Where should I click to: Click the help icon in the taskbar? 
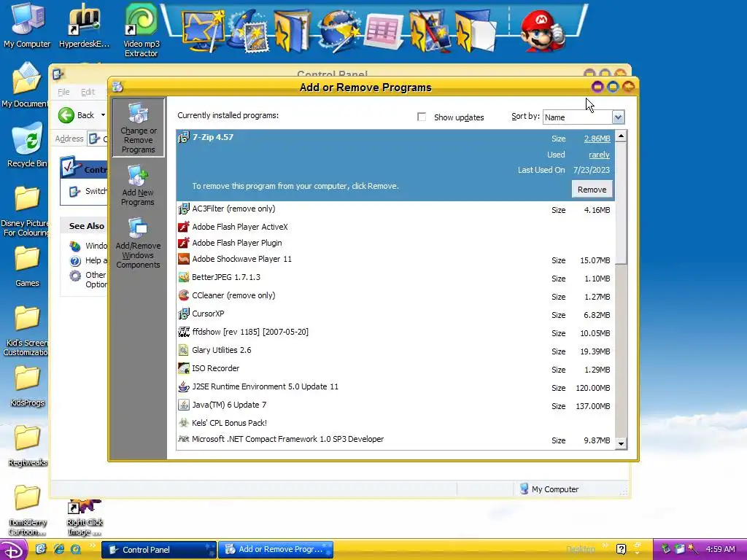click(x=621, y=549)
